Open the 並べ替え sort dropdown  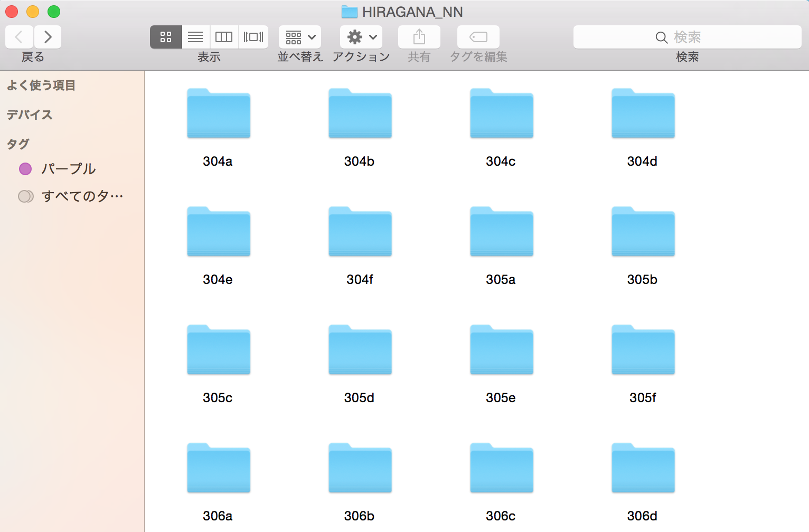299,37
